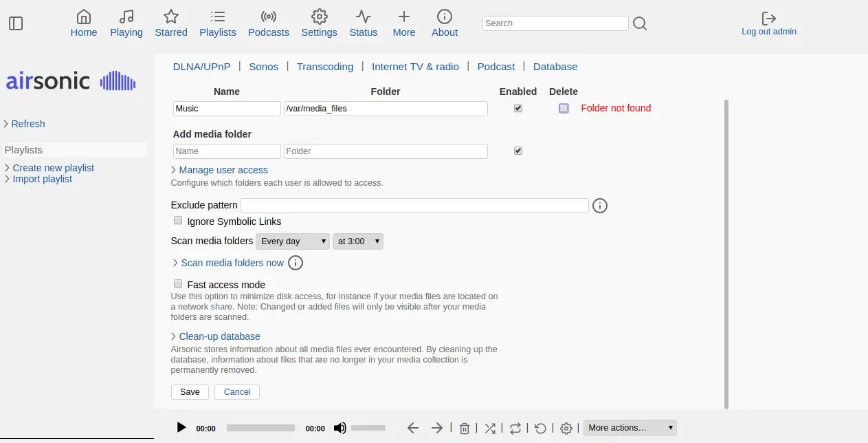Clear the play queue with the trash icon
This screenshot has width=868, height=443.
point(465,429)
